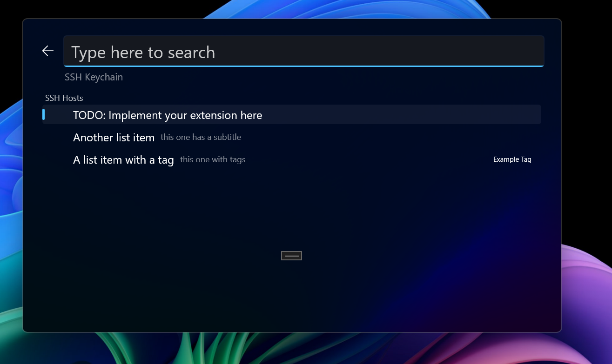Click the empty icon slot beside 'Another list item'

(x=59, y=138)
